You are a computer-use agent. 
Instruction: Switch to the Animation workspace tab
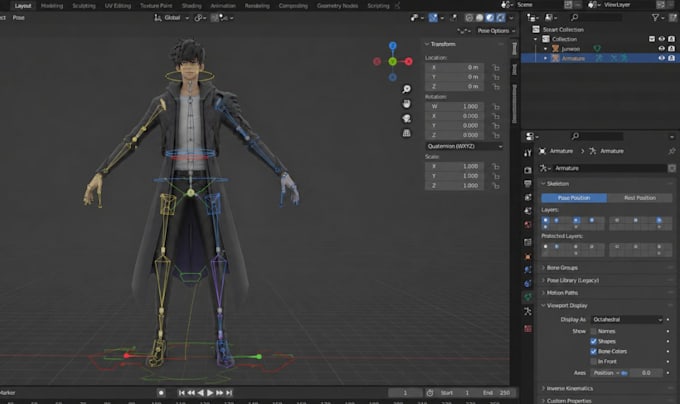click(223, 6)
